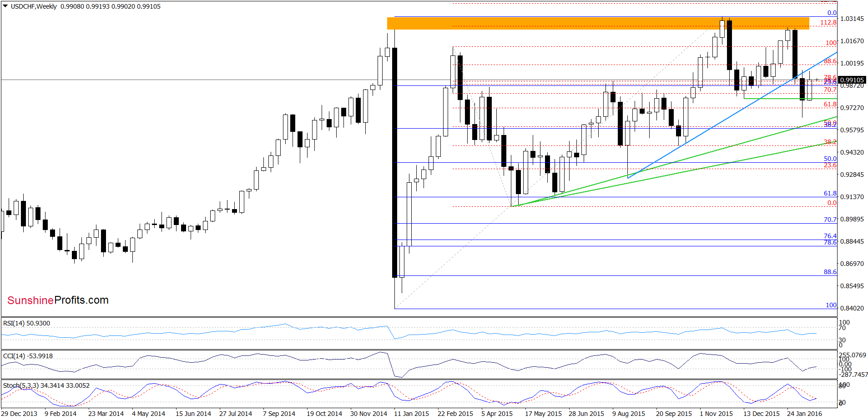This screenshot has height=420, width=868.
Task: Click the 20 Sep 2015 date label
Action: coord(674,413)
